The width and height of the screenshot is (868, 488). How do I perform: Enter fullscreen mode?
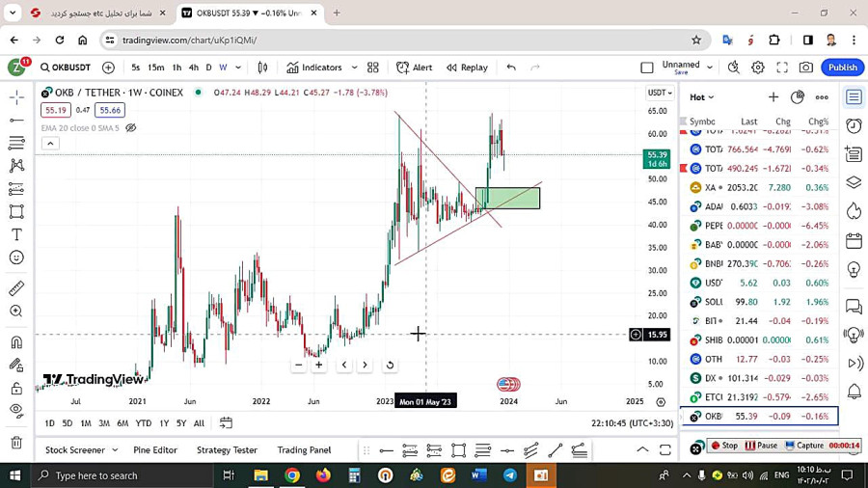coord(782,68)
